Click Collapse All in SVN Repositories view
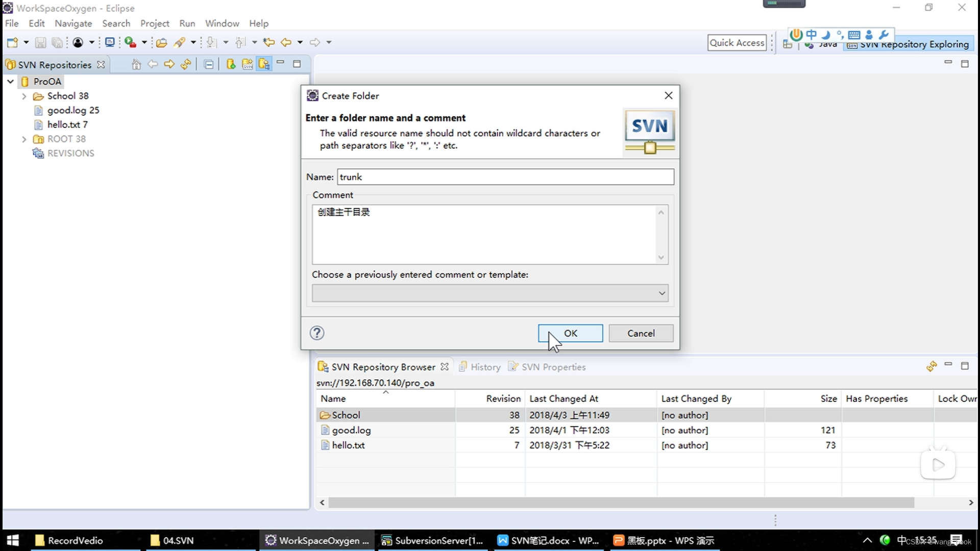 (209, 64)
